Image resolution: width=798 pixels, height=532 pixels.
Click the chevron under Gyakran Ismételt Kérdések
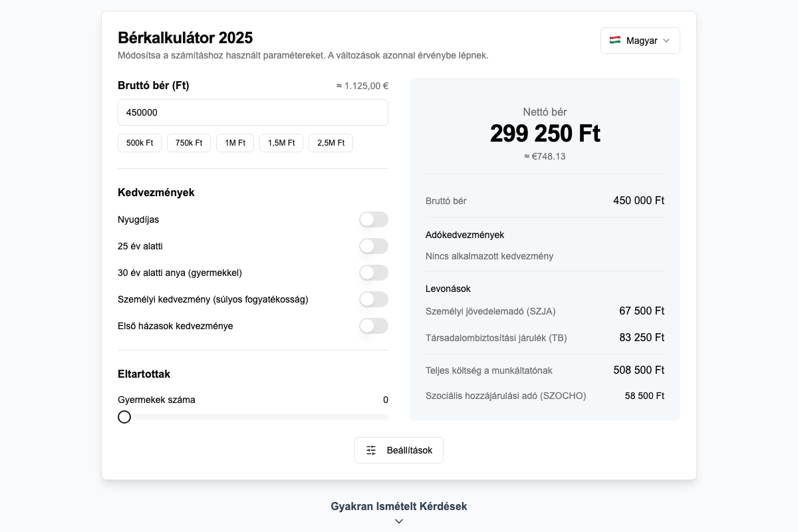click(x=399, y=521)
